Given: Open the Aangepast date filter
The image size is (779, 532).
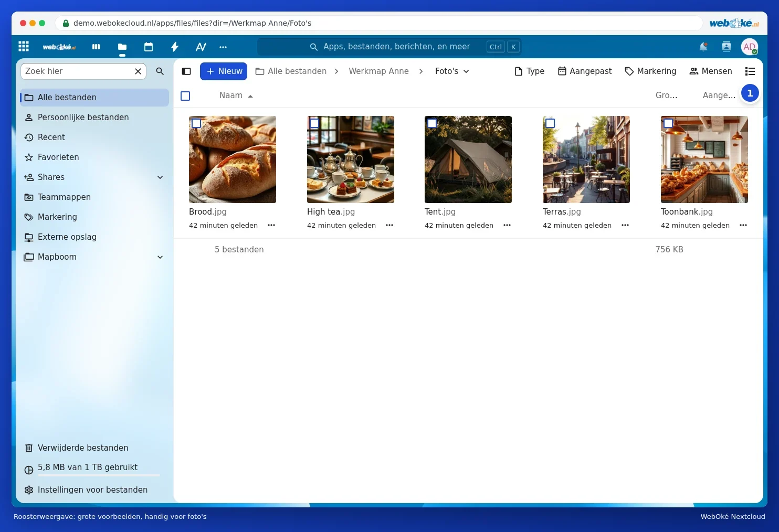Looking at the screenshot, I should [585, 71].
